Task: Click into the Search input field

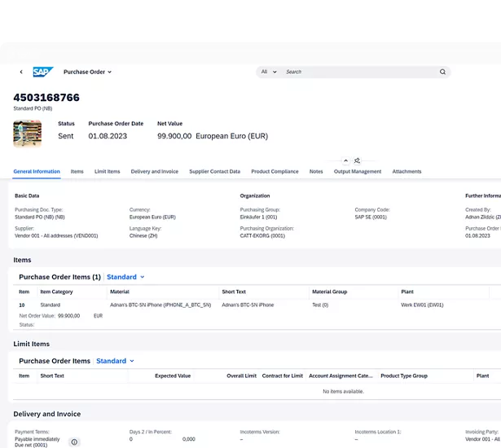Action: [358, 72]
